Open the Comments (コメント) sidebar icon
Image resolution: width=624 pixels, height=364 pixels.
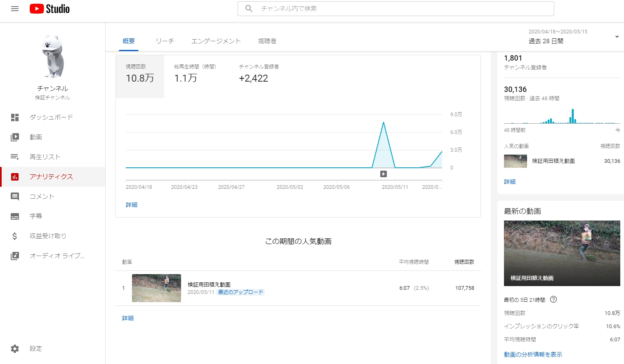click(15, 197)
